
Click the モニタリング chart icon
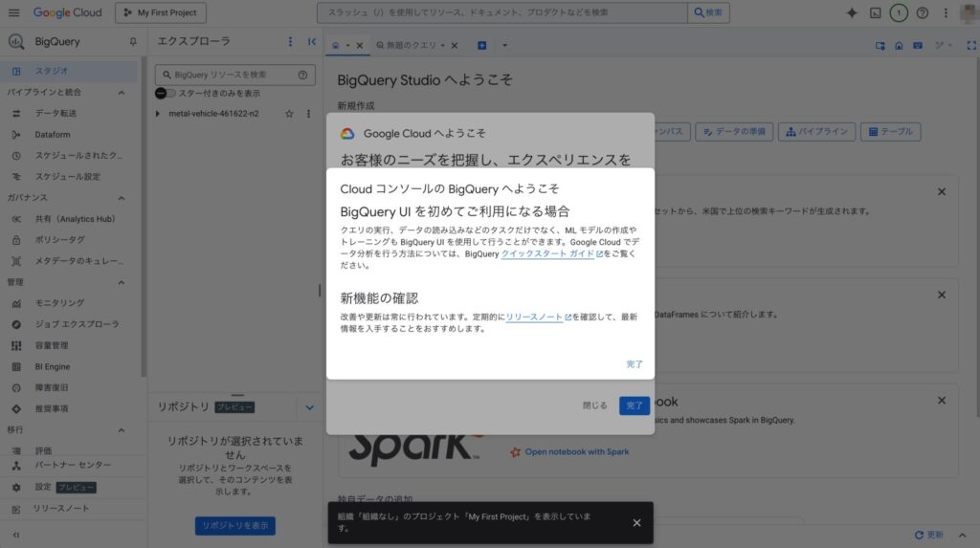[x=16, y=303]
